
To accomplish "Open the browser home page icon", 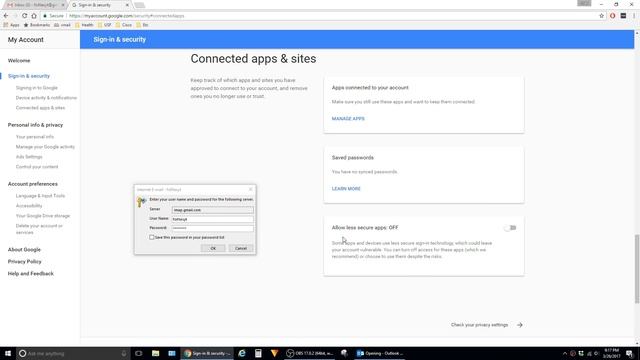I will [x=34, y=16].
